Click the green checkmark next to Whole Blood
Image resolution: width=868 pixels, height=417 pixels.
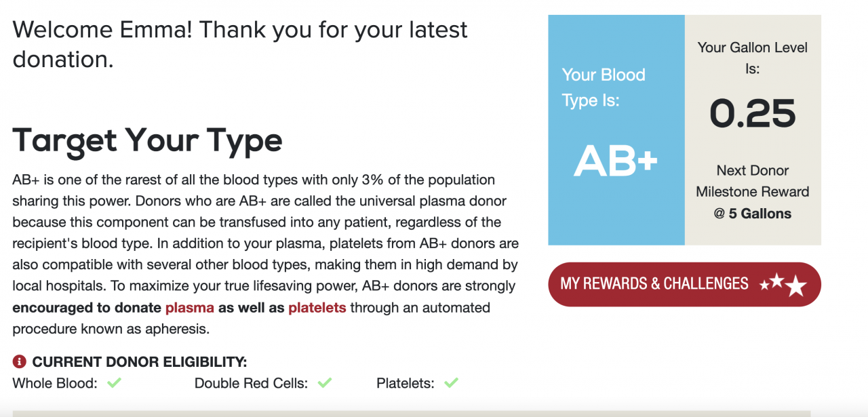[x=114, y=383]
